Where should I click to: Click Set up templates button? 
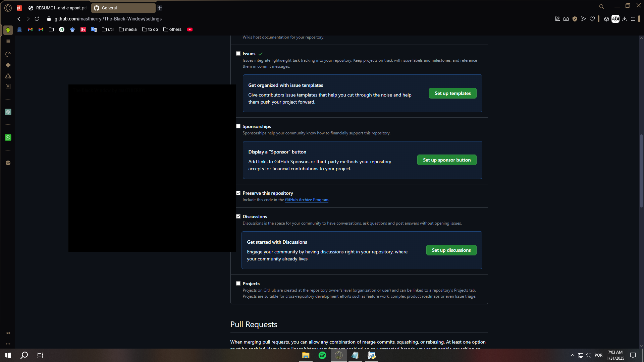(452, 93)
